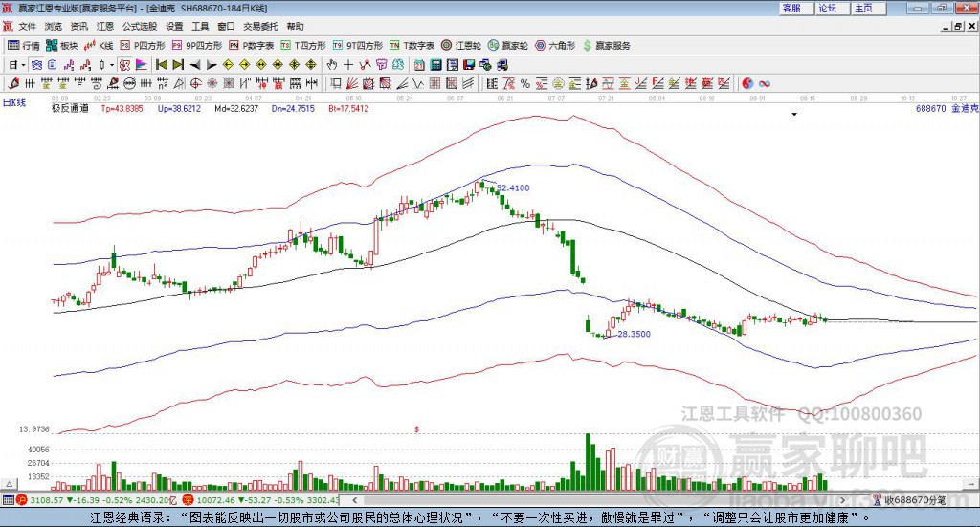The height and width of the screenshot is (527, 980).
Task: Click the yin-yang red blue icon
Action: 747,83
